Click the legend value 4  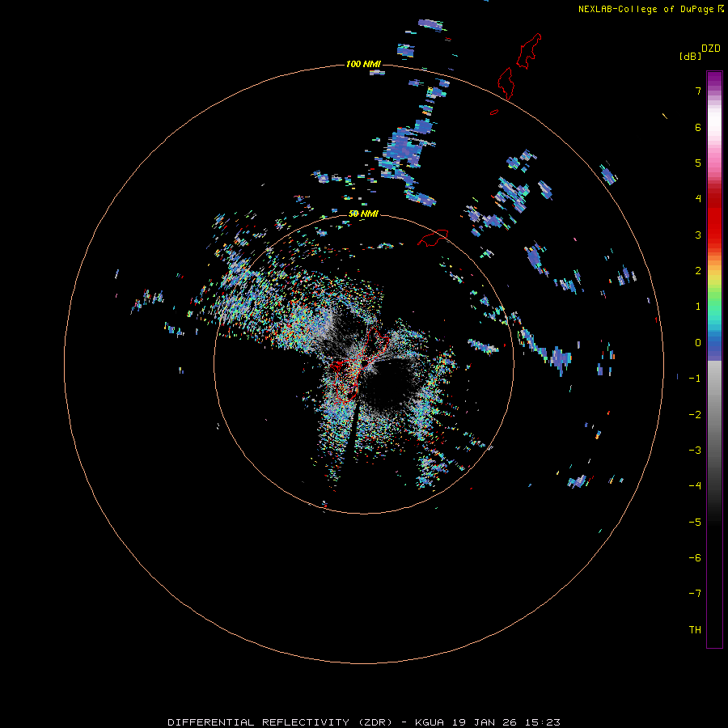[x=698, y=199]
